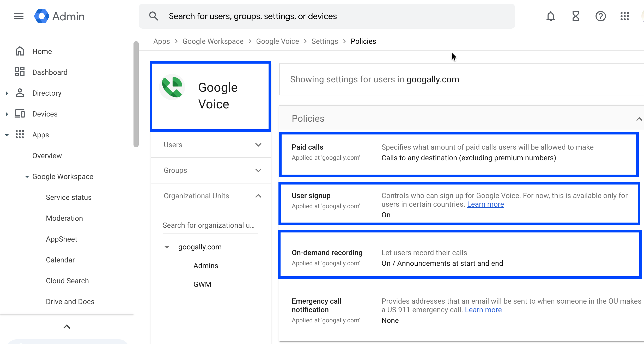Screen dimensions: 644x344
Task: Select Service status in sidebar
Action: click(x=69, y=197)
